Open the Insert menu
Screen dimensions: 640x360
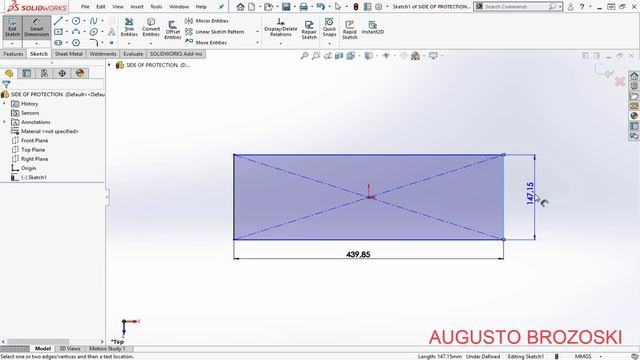(x=137, y=7)
